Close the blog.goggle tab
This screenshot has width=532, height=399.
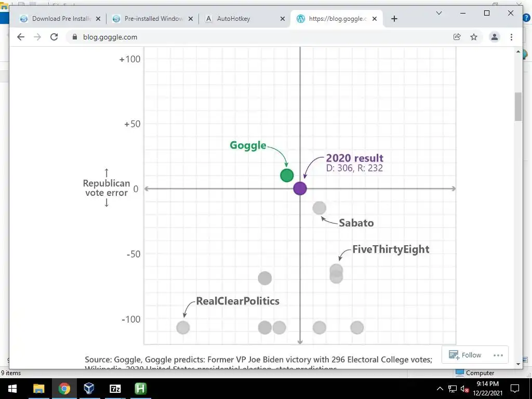pos(375,19)
